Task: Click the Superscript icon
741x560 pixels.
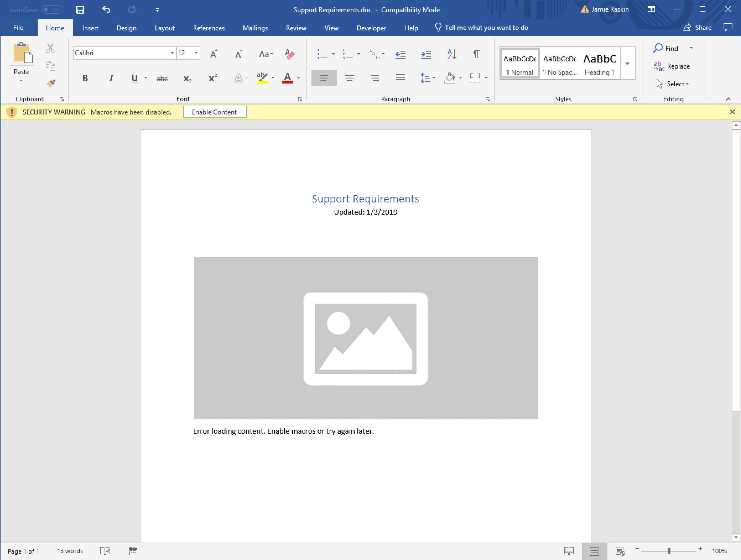Action: pyautogui.click(x=213, y=78)
